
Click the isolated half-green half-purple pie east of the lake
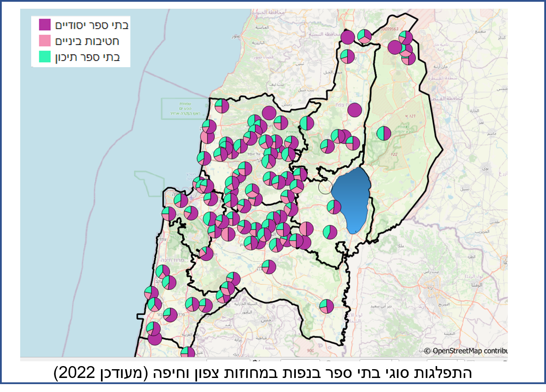point(384,133)
